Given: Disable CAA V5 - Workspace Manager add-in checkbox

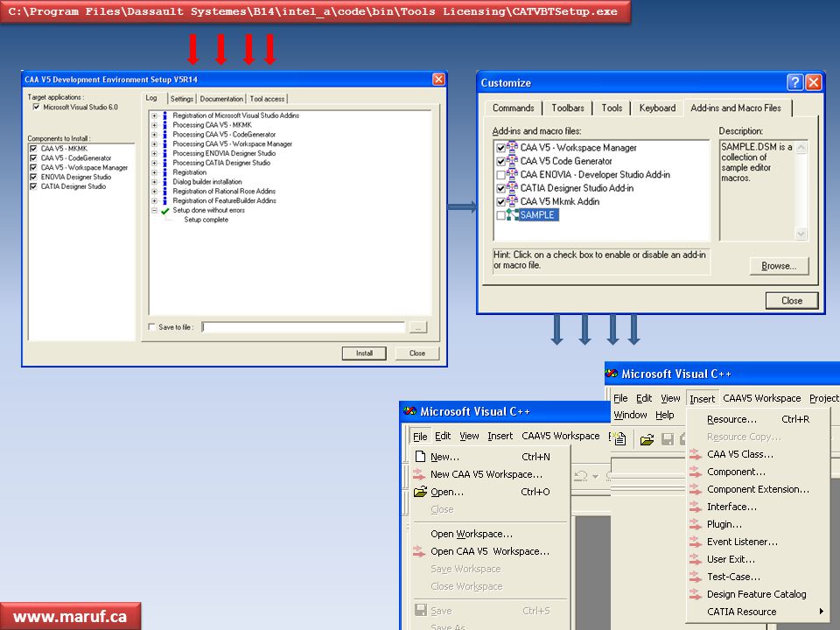Looking at the screenshot, I should (500, 148).
